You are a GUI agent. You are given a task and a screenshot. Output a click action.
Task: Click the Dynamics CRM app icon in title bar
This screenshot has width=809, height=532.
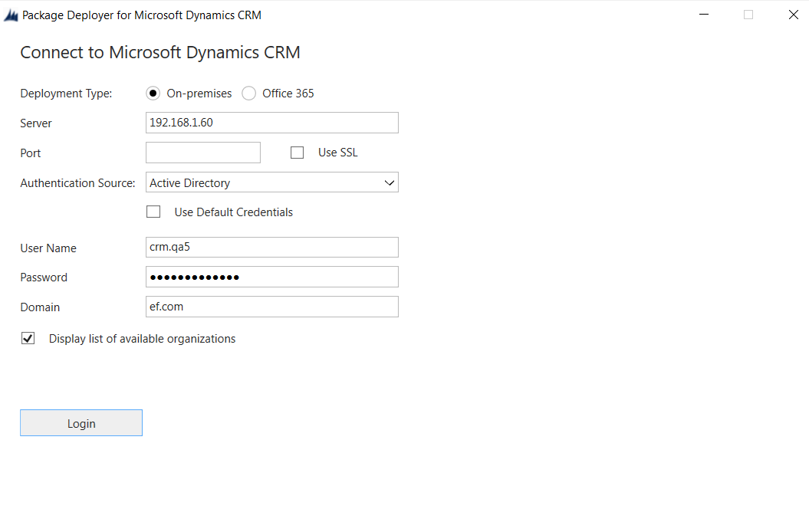tap(12, 15)
